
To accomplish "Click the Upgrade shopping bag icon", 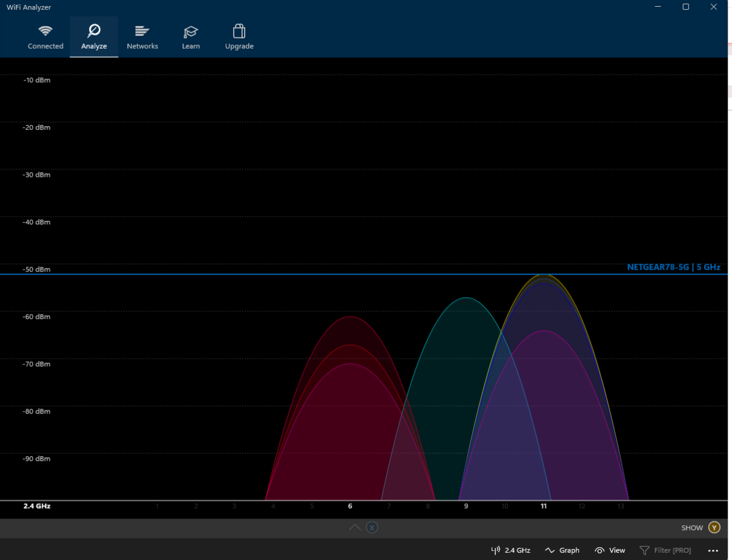I will pyautogui.click(x=239, y=31).
